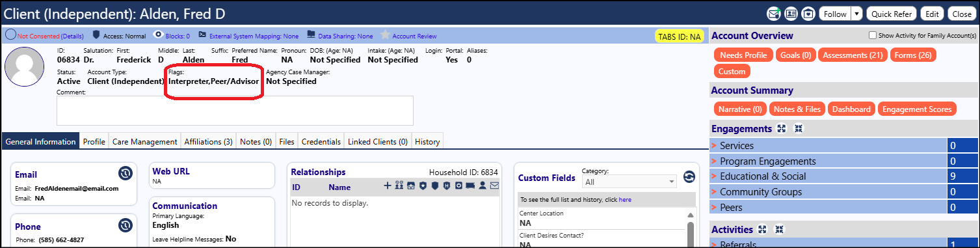
Task: Open Engagement Scores
Action: pos(917,109)
